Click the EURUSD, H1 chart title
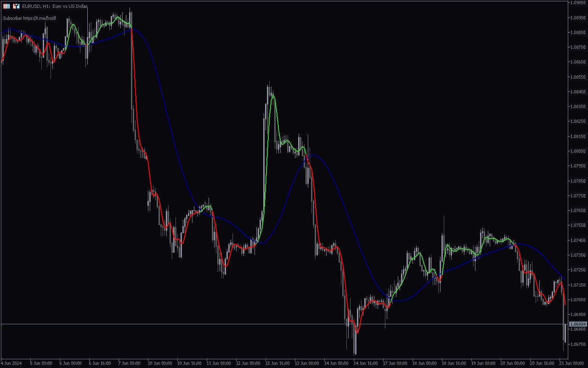Viewport: 588px width, 368px height. point(55,6)
